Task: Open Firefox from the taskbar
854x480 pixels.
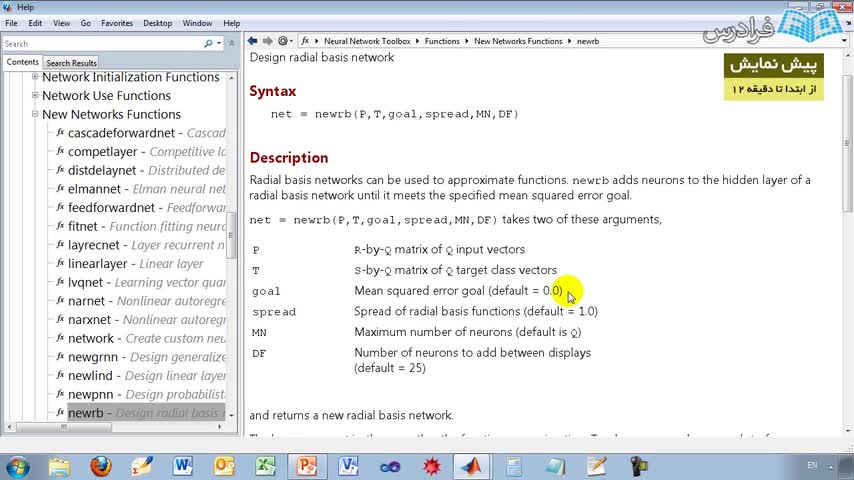Action: pyautogui.click(x=101, y=466)
